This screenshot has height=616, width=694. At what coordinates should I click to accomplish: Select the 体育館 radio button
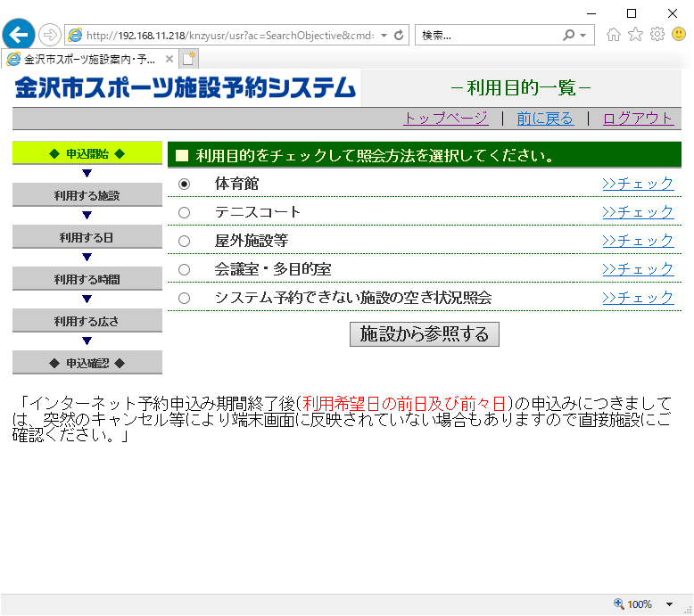[184, 184]
